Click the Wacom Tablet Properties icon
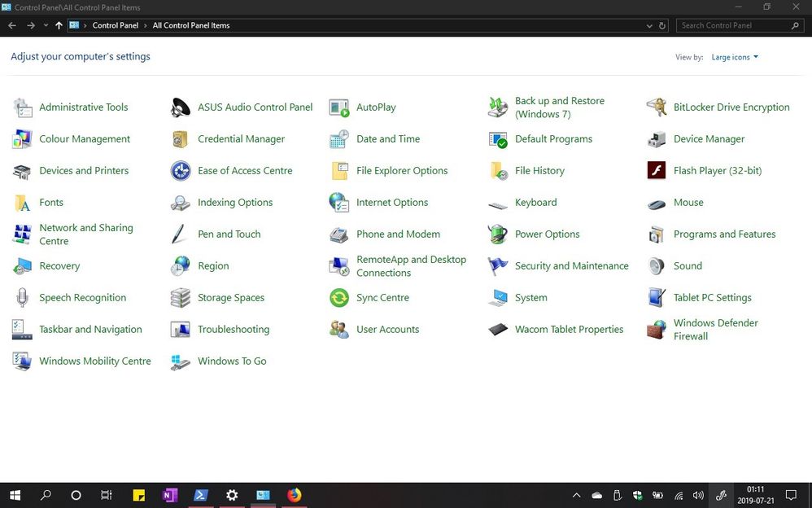The height and width of the screenshot is (508, 812). pos(498,329)
